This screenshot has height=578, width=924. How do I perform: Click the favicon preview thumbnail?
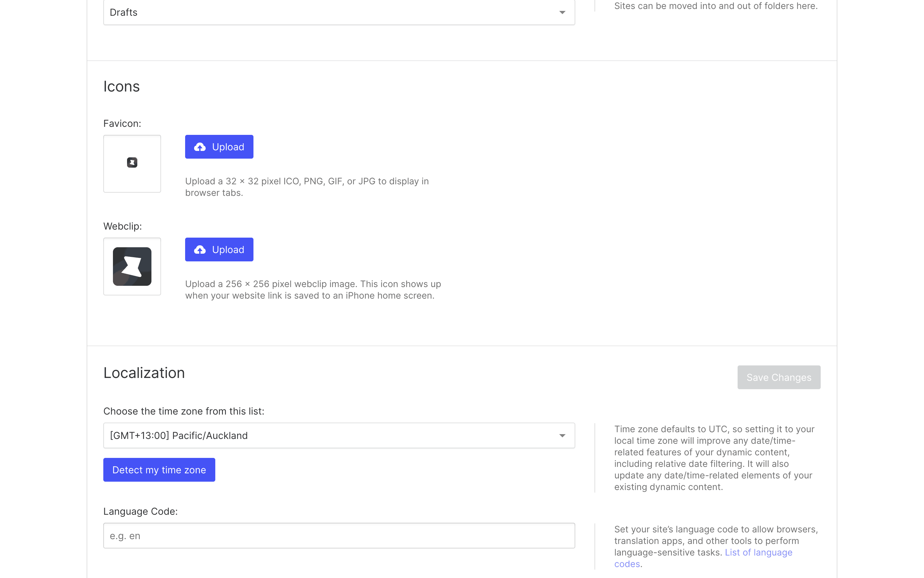[x=132, y=164]
